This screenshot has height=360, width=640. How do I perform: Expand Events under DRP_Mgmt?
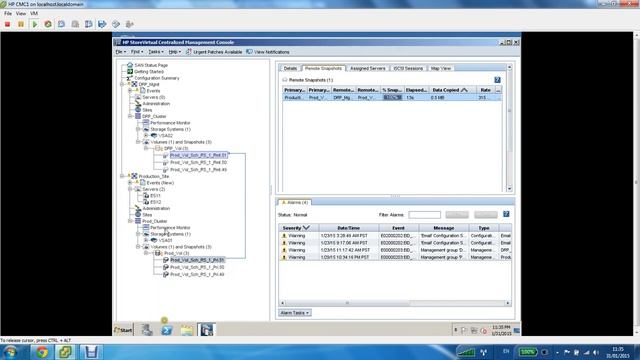130,91
